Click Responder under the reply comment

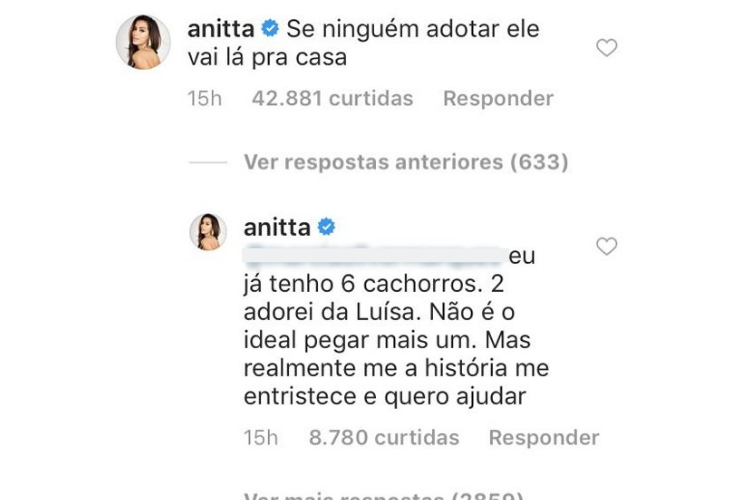[544, 438]
